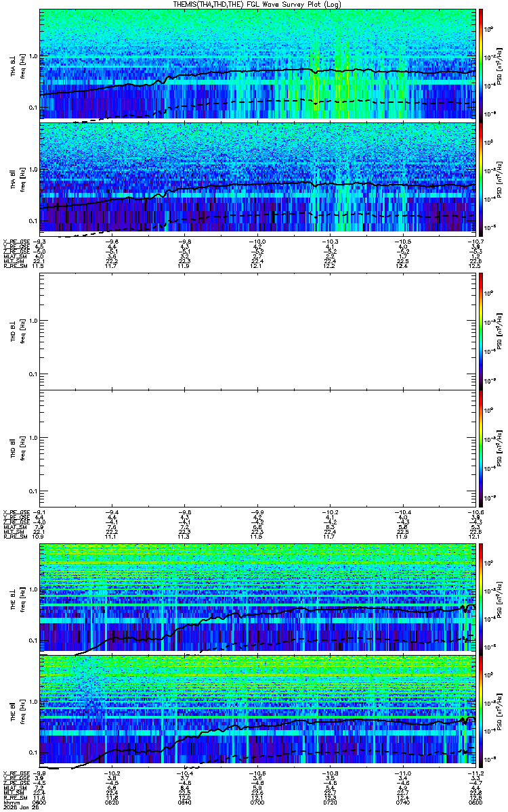
Task: Click the THD B-parallel PSD color bar
Action: pos(481,448)
